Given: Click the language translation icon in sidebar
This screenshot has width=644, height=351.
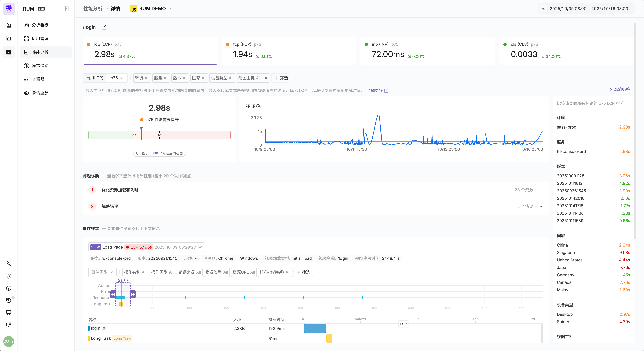Looking at the screenshot, I should pos(9,264).
